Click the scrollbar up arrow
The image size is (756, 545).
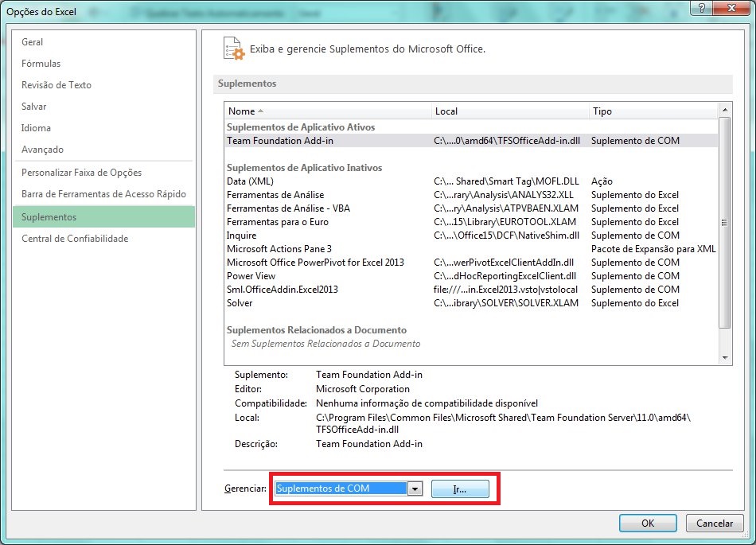pos(726,111)
